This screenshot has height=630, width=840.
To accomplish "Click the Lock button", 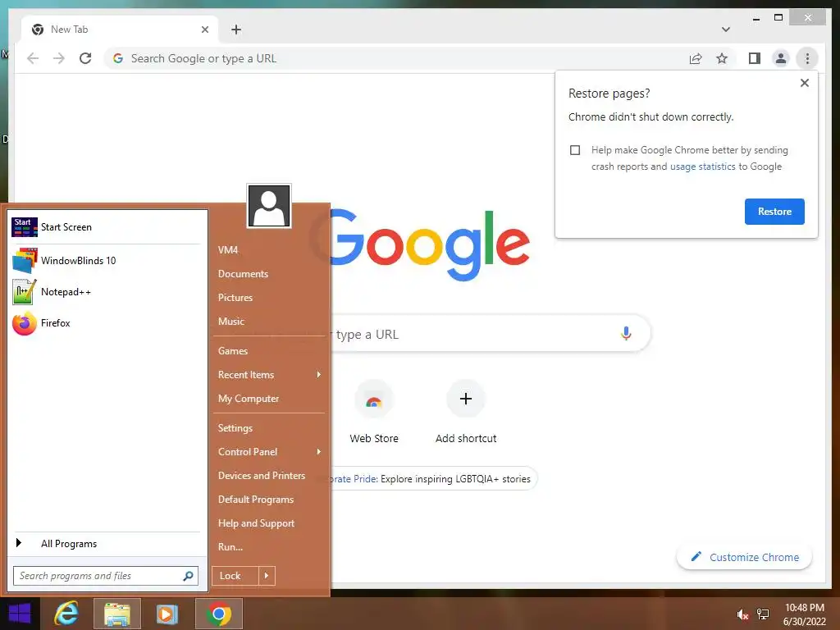I will click(235, 576).
